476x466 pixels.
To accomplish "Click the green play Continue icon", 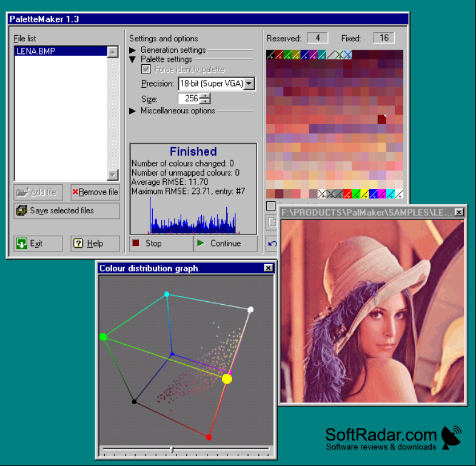I will coord(200,243).
